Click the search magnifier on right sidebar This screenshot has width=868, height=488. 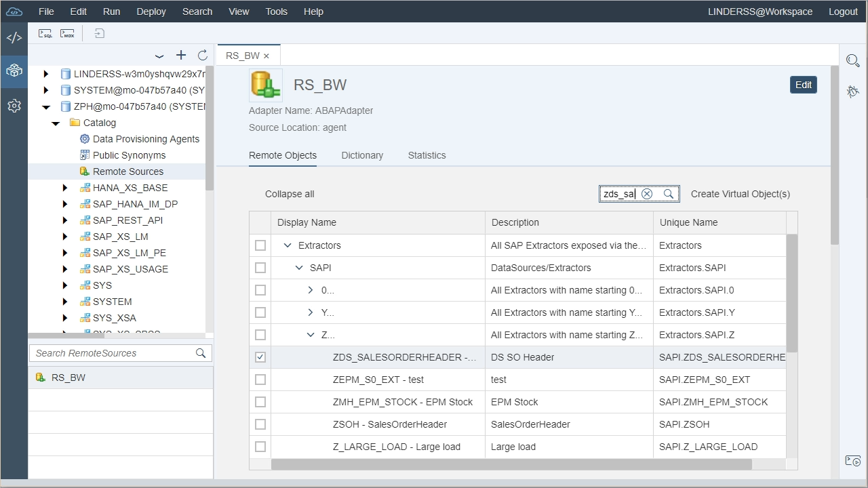click(x=853, y=60)
